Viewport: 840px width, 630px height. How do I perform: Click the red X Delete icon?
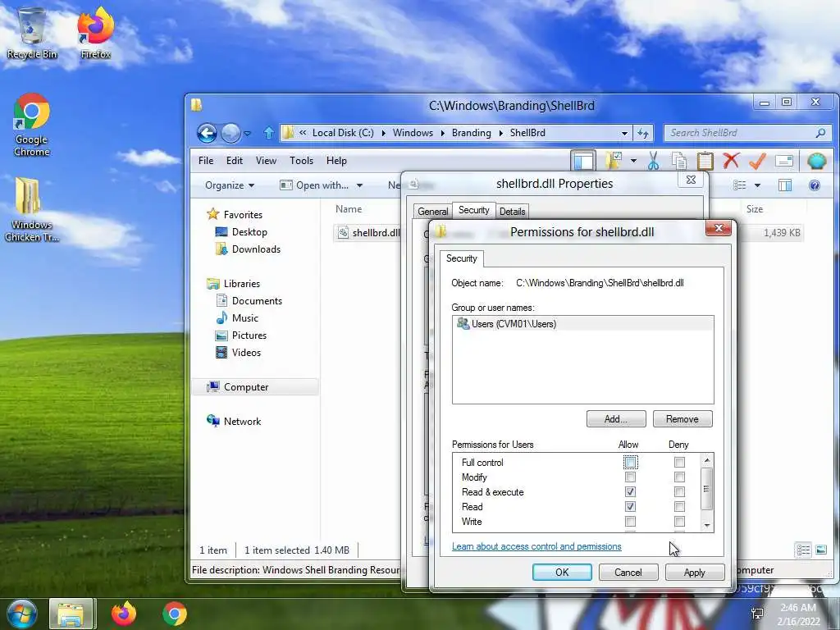[731, 160]
